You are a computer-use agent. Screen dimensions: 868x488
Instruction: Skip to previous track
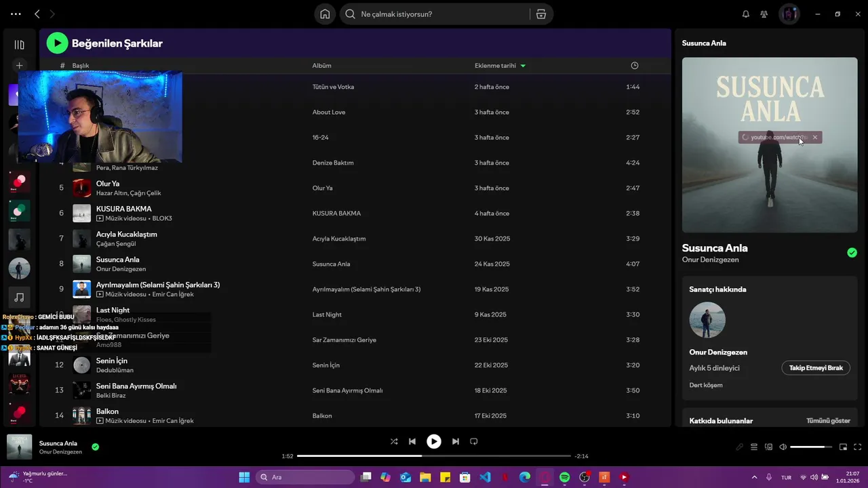[412, 441]
